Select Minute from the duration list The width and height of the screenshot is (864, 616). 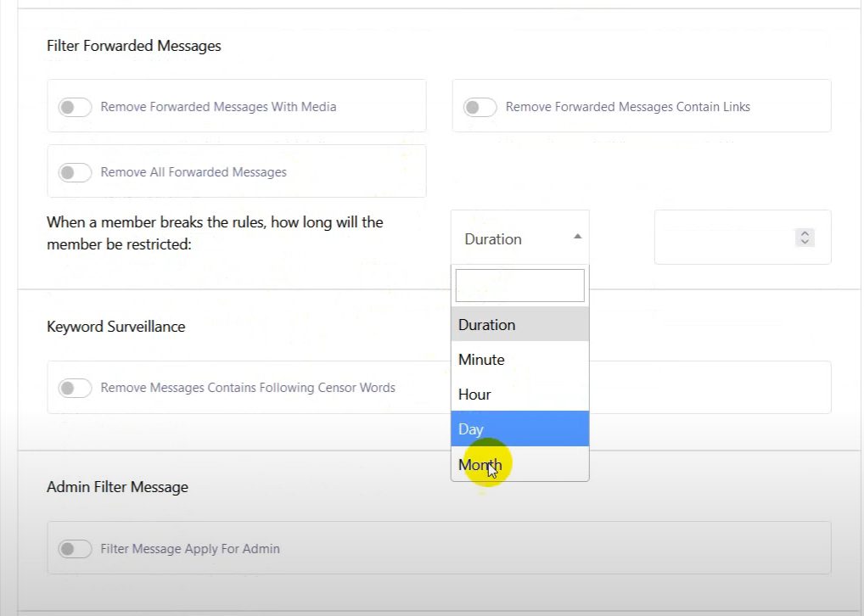(481, 360)
